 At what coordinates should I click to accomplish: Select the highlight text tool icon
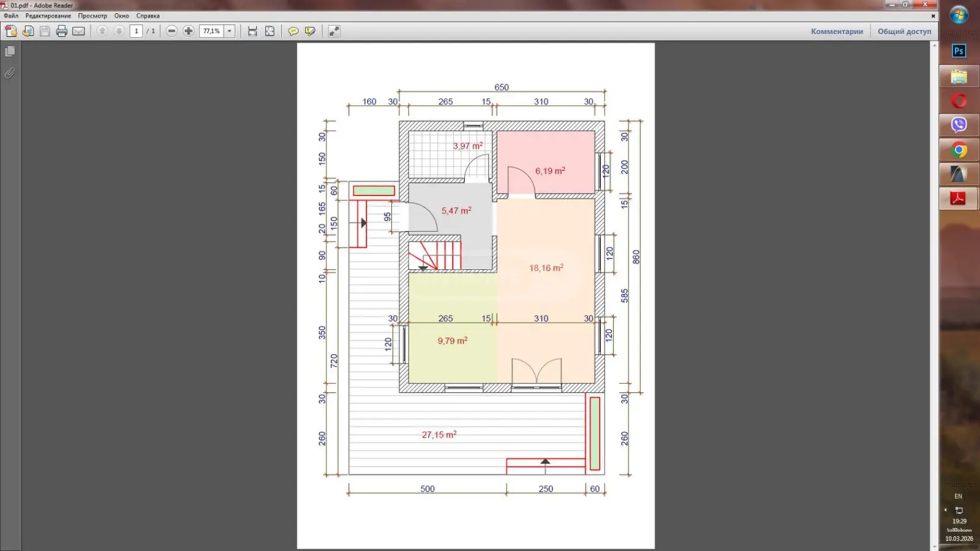[311, 31]
